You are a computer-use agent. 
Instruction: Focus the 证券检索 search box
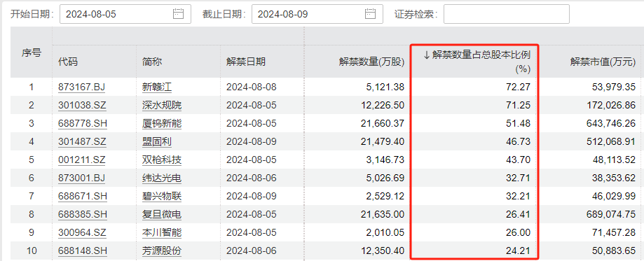pyautogui.click(x=507, y=14)
